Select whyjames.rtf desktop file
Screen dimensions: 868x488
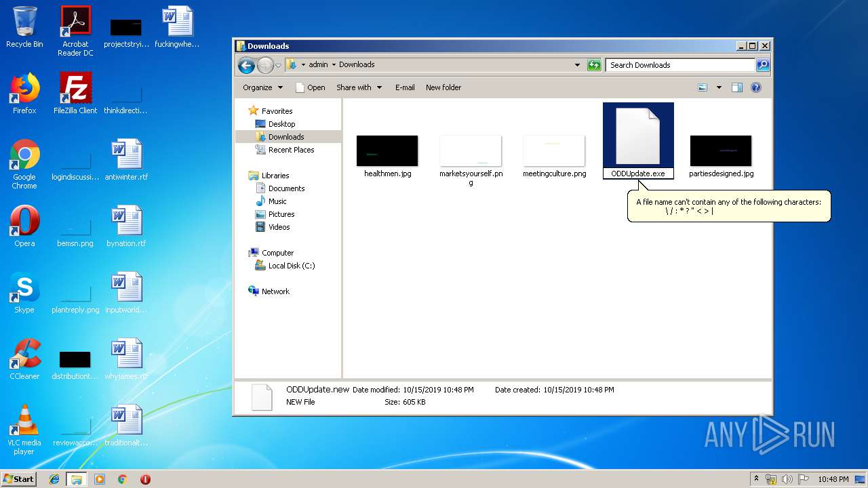(x=127, y=359)
